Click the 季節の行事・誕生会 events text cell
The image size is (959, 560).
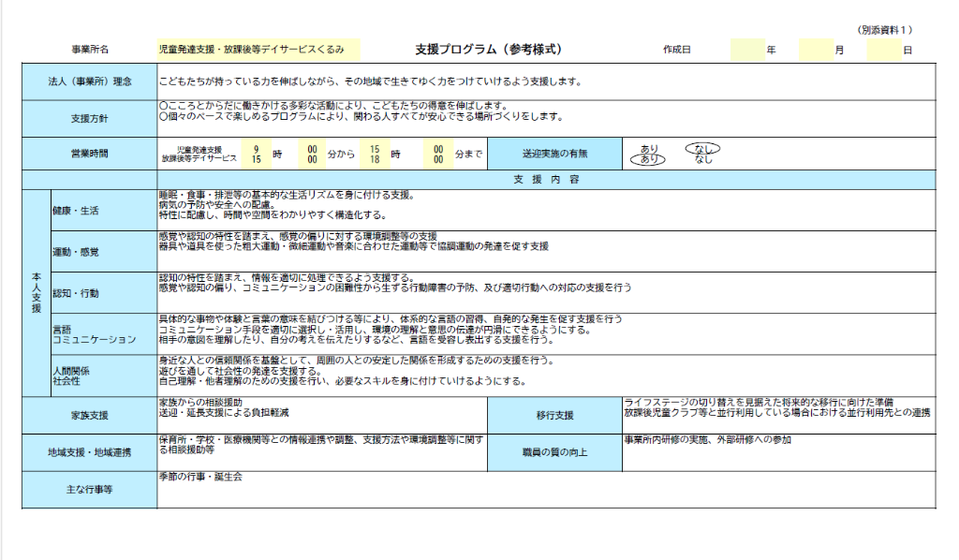pyautogui.click(x=545, y=489)
